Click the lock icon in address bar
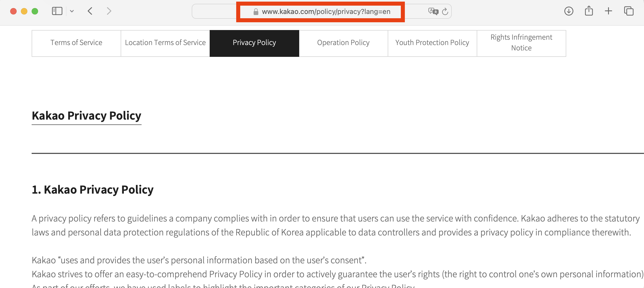This screenshot has height=288, width=644. coord(256,12)
